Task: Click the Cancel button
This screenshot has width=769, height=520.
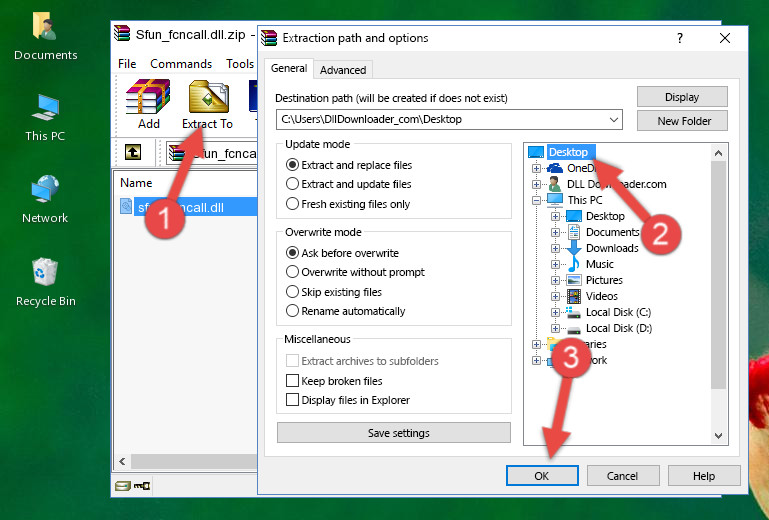Action: pos(622,476)
